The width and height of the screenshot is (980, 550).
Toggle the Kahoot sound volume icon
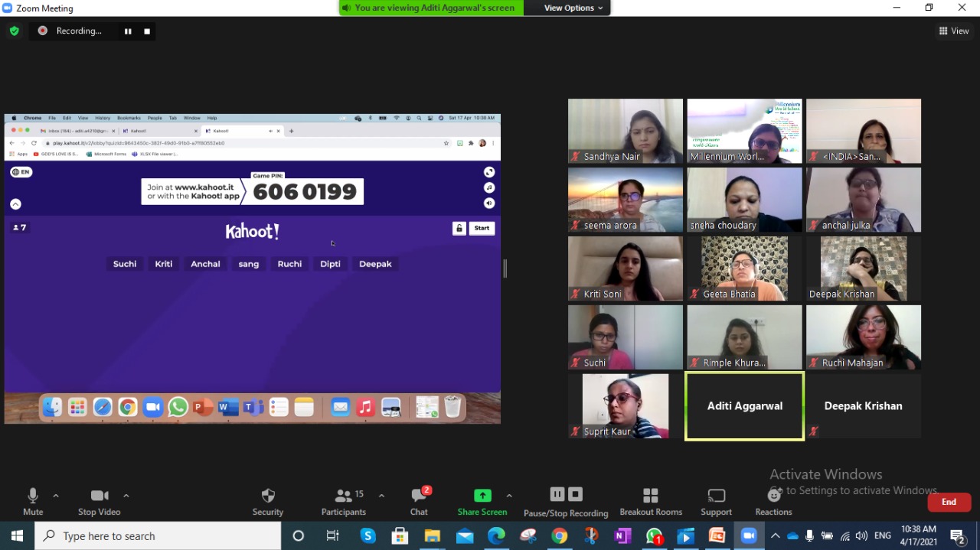489,203
